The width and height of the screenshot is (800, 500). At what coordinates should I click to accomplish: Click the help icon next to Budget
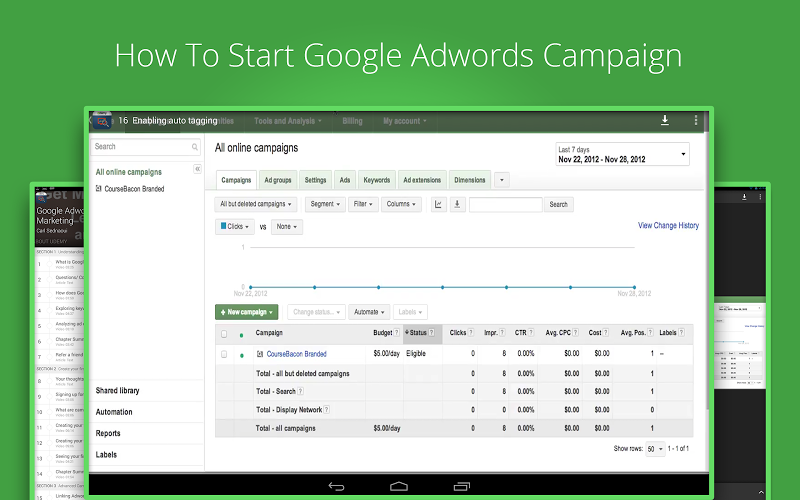tap(396, 333)
